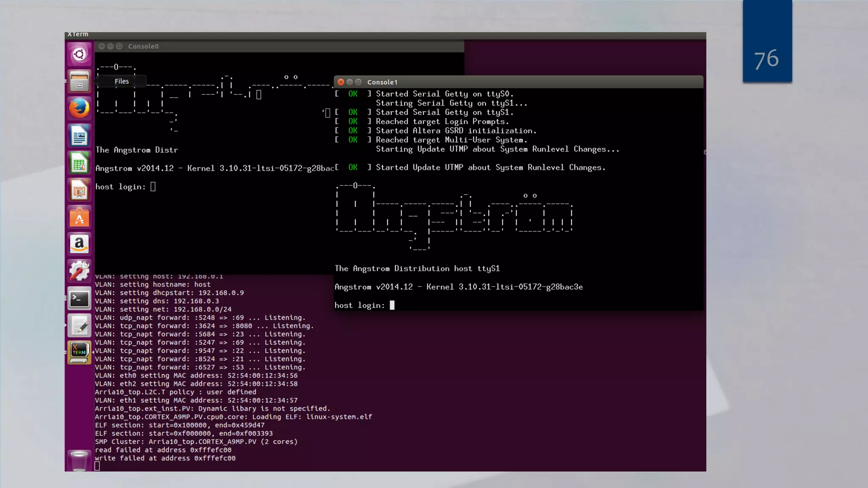
Task: Switch to XTerm via dock icon
Action: [79, 352]
